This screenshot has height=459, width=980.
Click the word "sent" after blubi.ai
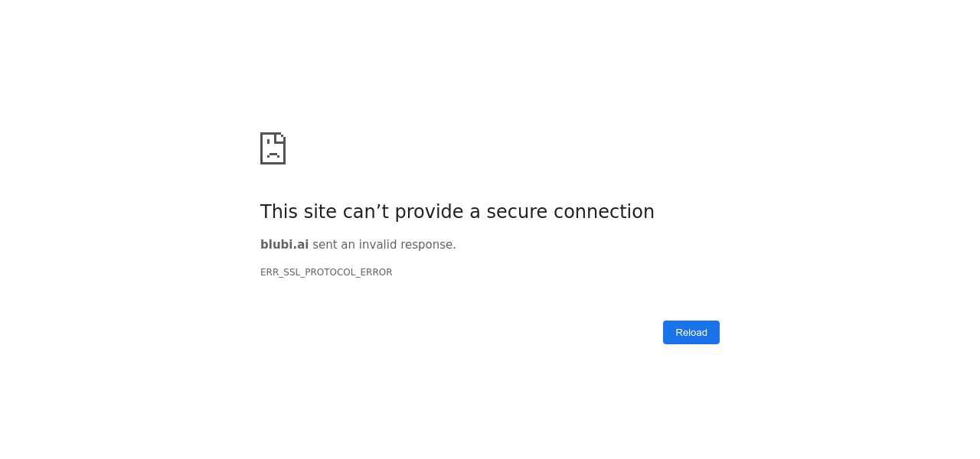(x=325, y=245)
